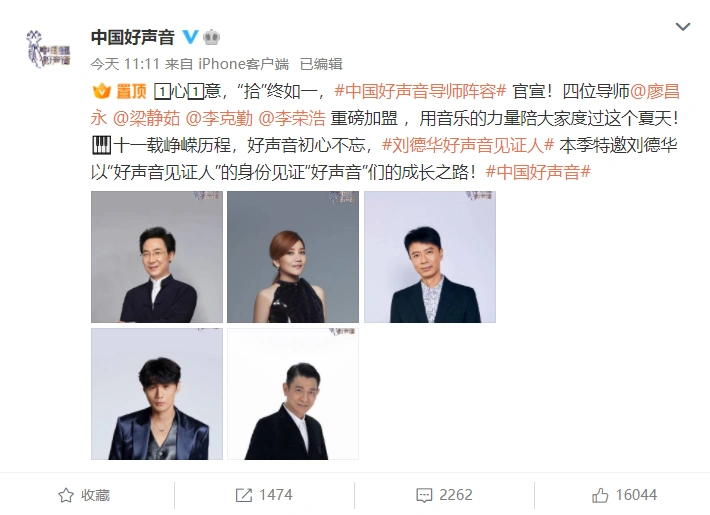The width and height of the screenshot is (710, 515).
Task: Visit the @梁静茹 mention
Action: click(x=146, y=118)
